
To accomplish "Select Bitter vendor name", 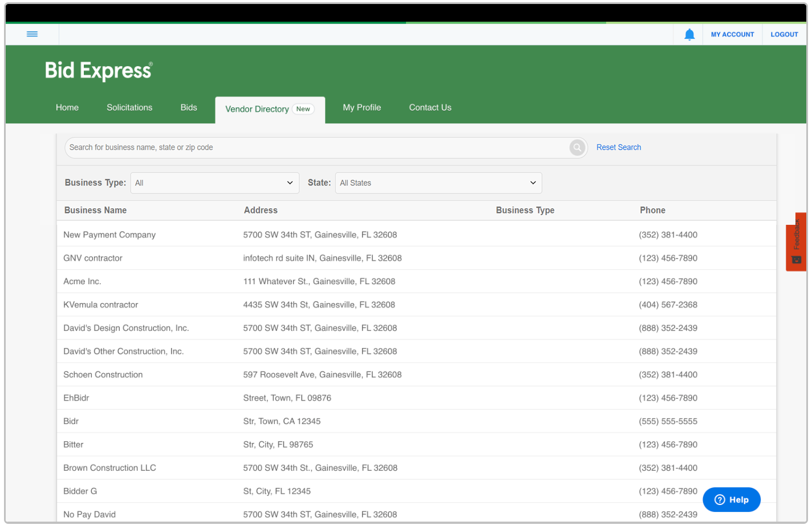I will tap(74, 445).
